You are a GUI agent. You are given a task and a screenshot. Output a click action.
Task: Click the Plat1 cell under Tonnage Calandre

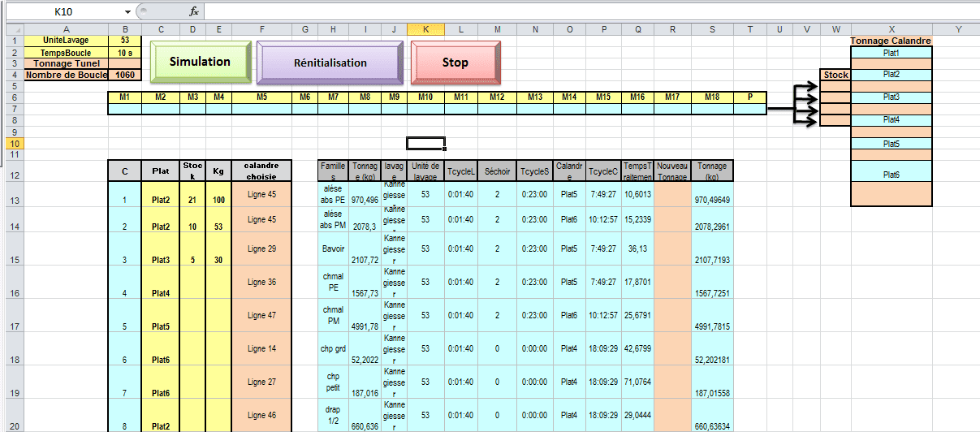[891, 52]
